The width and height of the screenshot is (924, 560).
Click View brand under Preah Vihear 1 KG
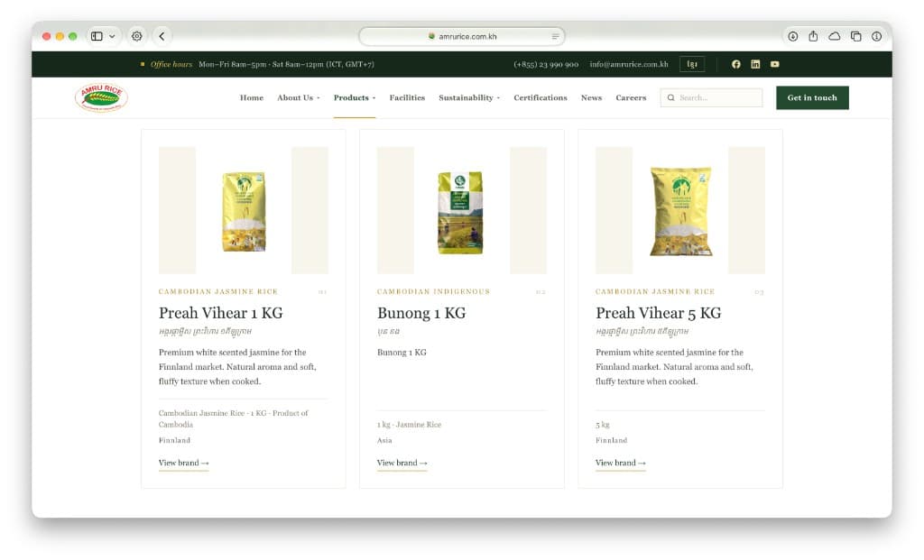184,464
